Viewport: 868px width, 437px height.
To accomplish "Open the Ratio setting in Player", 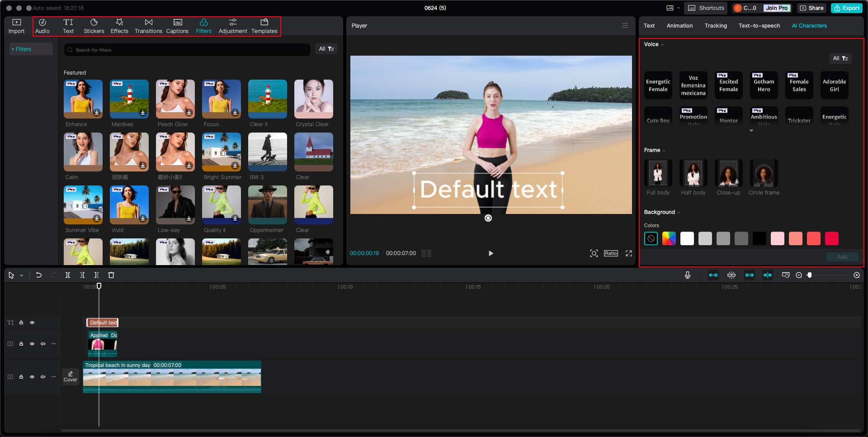I will click(611, 253).
